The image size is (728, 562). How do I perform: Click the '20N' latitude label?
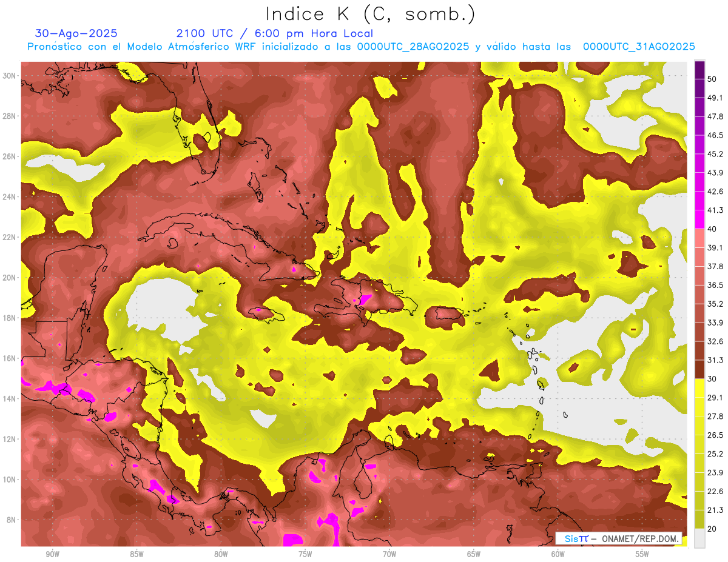pos(10,278)
